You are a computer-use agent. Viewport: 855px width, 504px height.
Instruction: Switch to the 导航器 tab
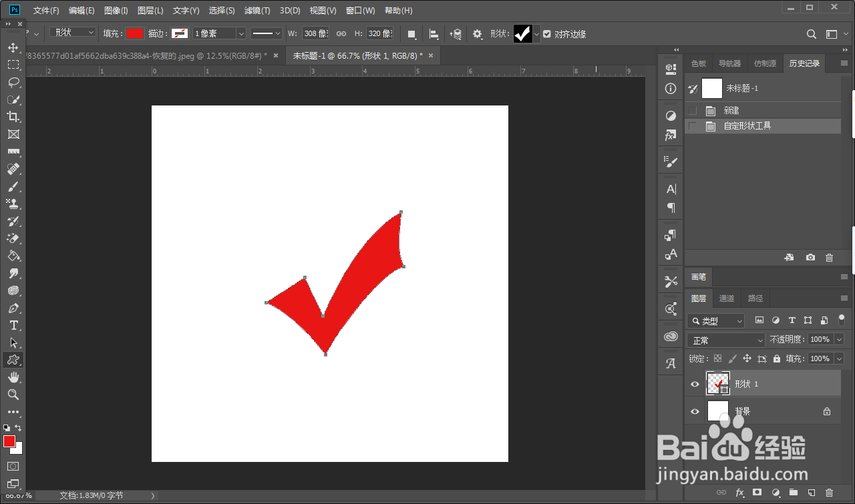coord(729,63)
